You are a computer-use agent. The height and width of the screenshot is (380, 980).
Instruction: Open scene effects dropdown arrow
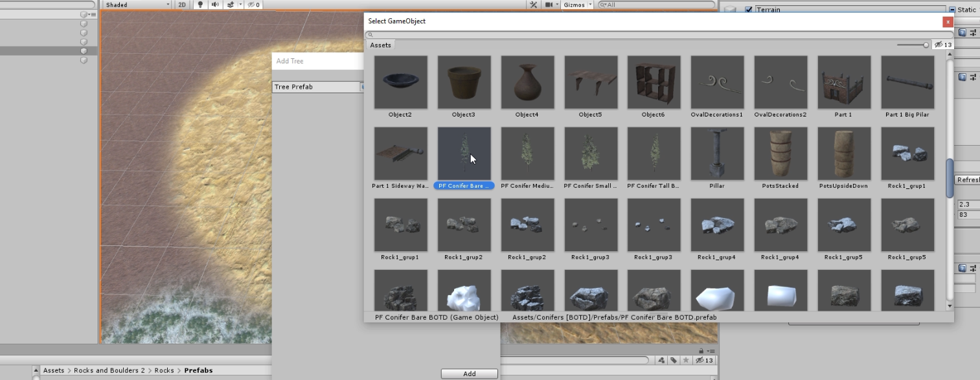click(x=240, y=5)
